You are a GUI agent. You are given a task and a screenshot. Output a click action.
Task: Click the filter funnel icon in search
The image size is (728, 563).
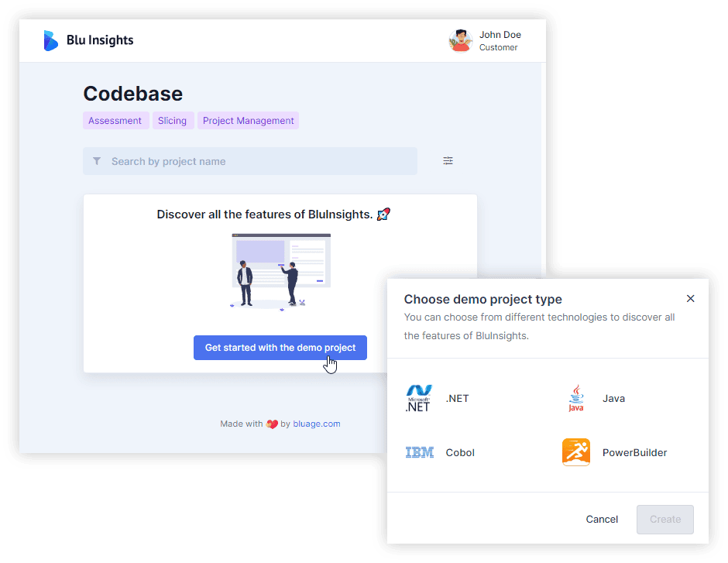pyautogui.click(x=97, y=161)
